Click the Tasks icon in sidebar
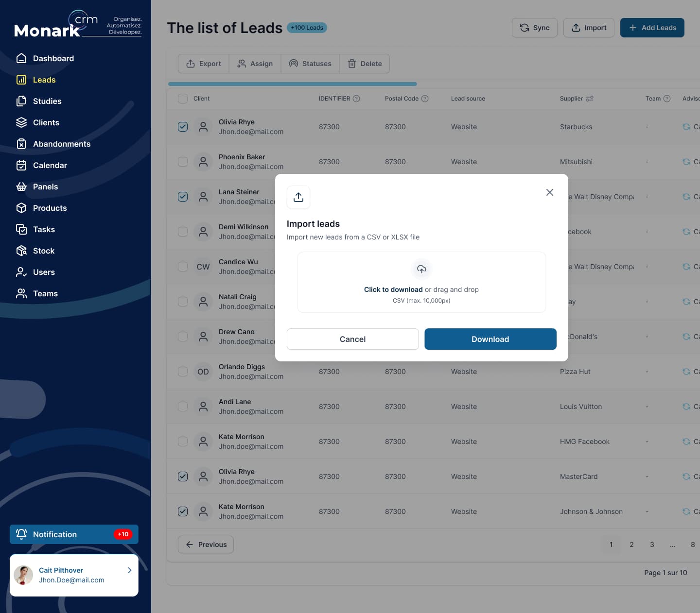 pyautogui.click(x=21, y=229)
